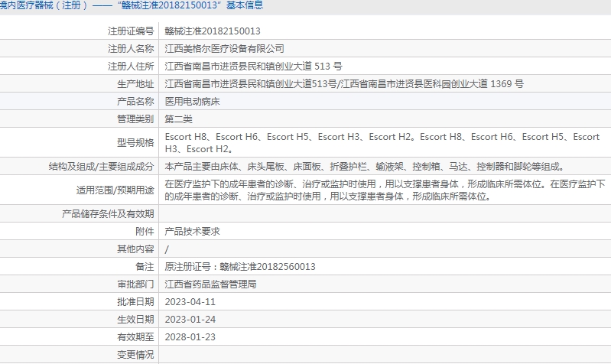Select expiry date 2028-01-23
Screen dimensions: 611x364
point(190,337)
